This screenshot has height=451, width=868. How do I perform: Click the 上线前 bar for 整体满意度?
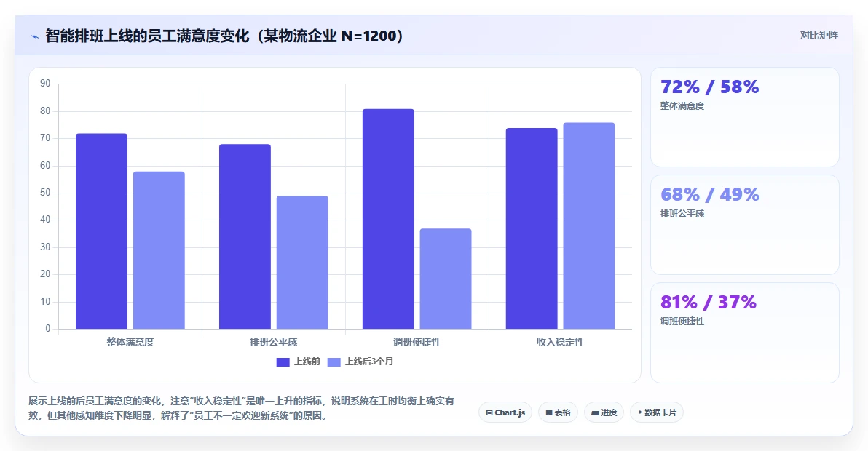[x=101, y=231]
